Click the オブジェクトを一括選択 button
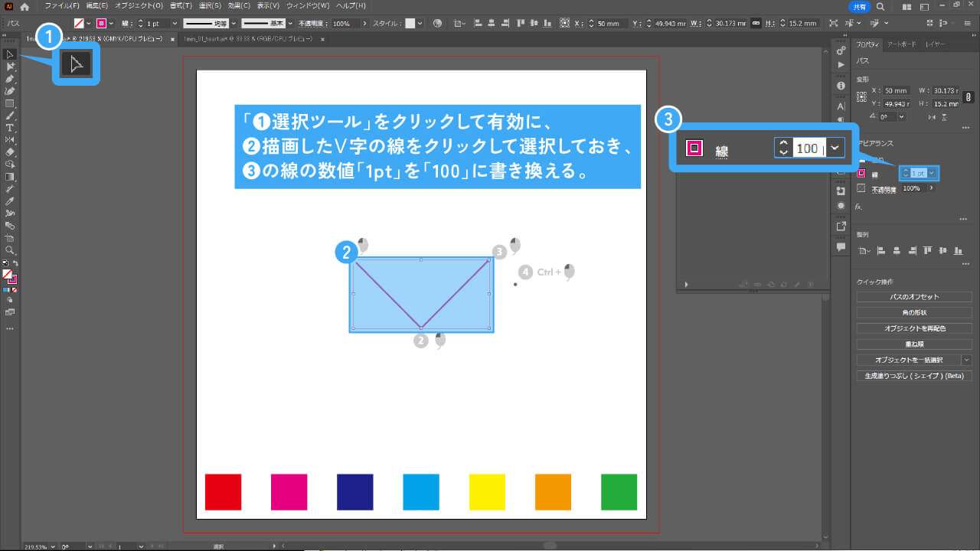 909,360
